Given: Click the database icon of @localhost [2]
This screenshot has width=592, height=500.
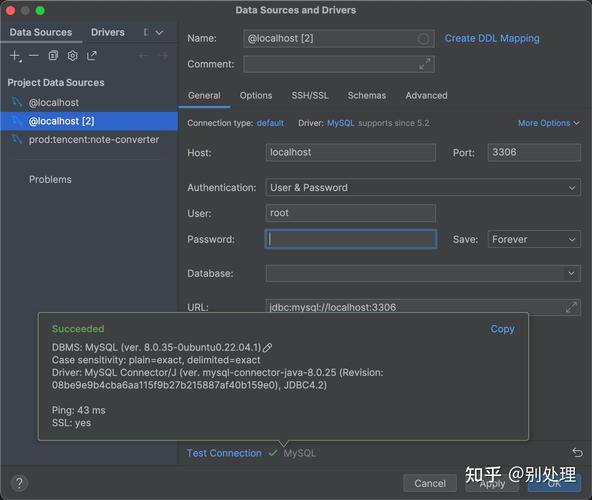Looking at the screenshot, I should (x=17, y=121).
